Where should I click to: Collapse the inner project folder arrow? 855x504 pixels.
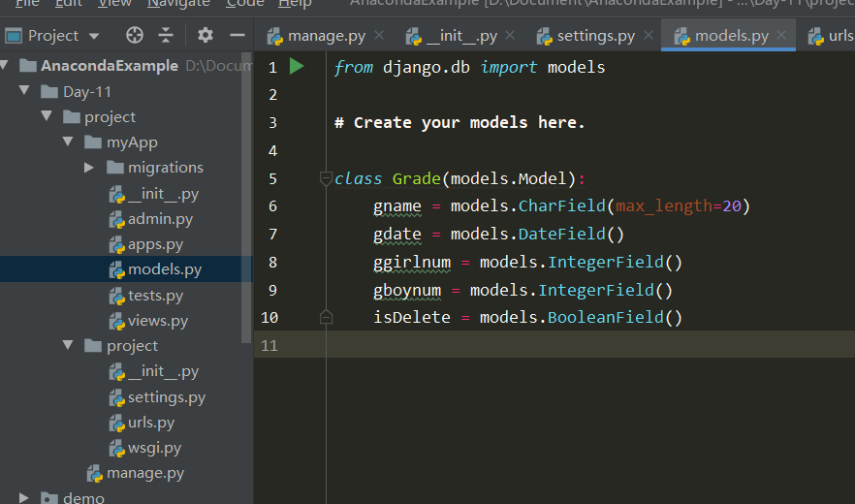(x=68, y=345)
